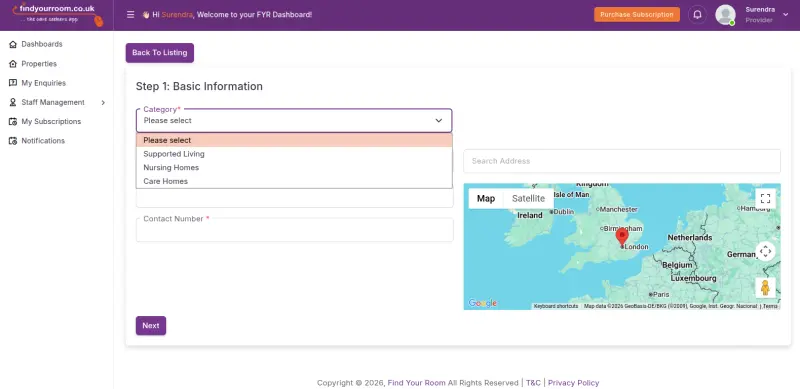Expand the Staff Management chevron
The image size is (800, 389).
click(103, 103)
